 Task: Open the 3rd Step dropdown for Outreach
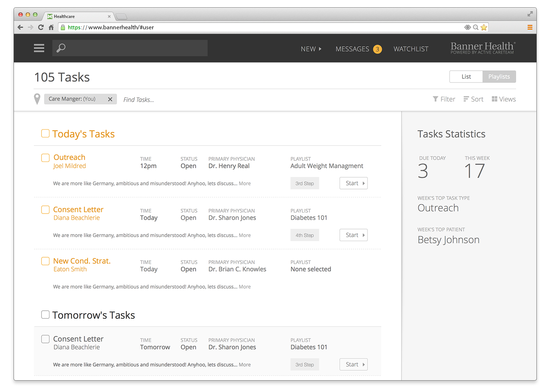pos(305,183)
